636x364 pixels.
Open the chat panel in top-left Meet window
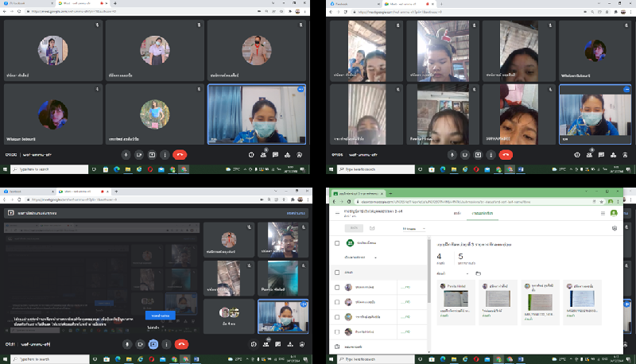[x=275, y=155]
